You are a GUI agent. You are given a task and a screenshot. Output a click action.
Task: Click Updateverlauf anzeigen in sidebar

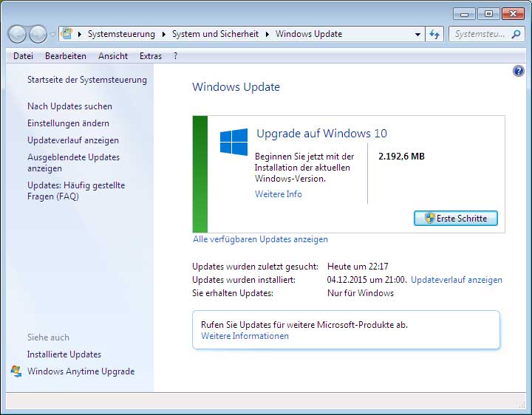click(73, 140)
